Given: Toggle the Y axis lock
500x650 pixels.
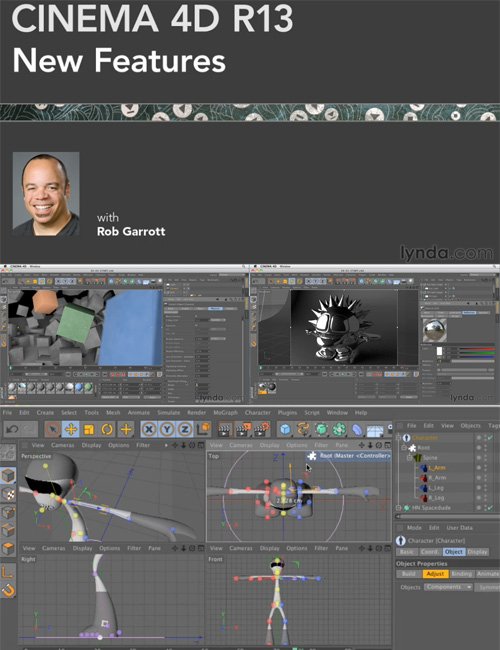Looking at the screenshot, I should coord(167,429).
